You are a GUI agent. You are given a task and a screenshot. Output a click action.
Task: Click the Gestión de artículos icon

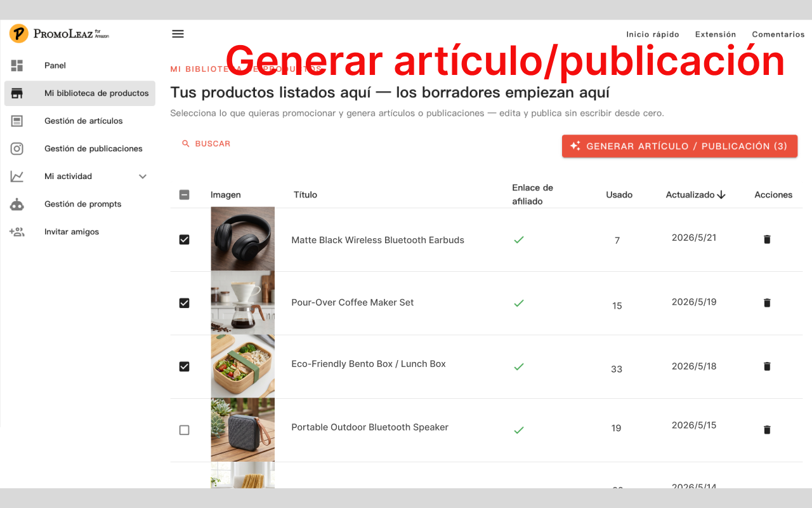tap(17, 121)
